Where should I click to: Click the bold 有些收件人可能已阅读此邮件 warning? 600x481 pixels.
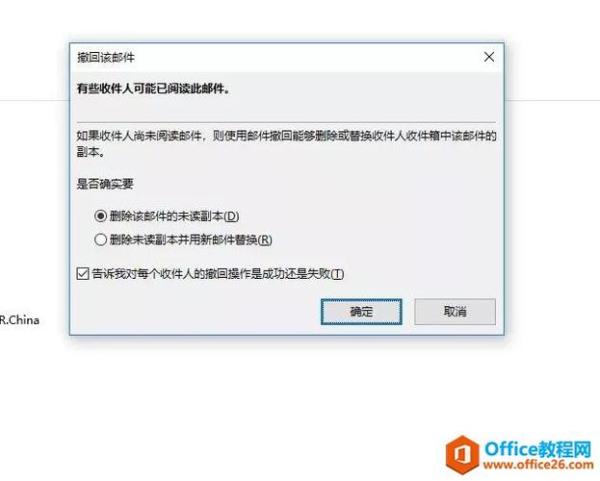[x=153, y=89]
